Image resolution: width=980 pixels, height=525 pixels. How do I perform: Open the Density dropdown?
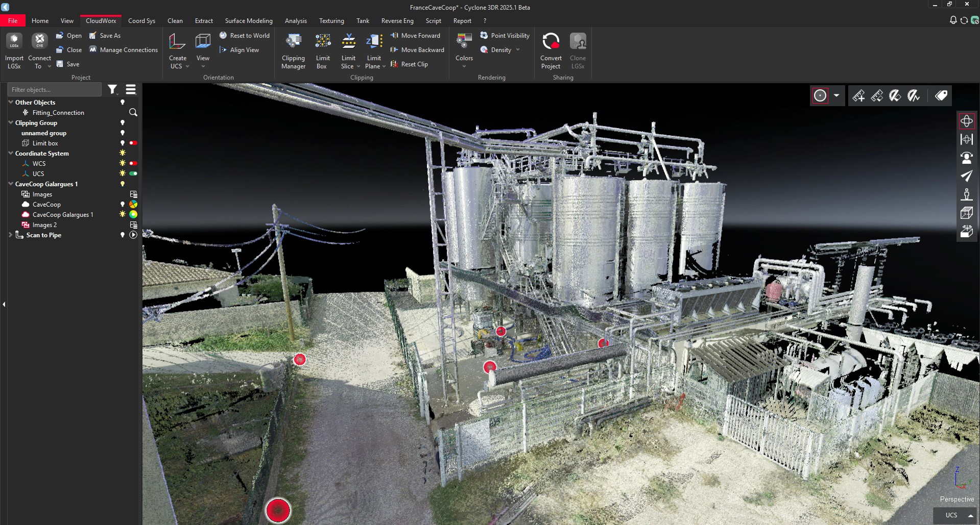(518, 49)
